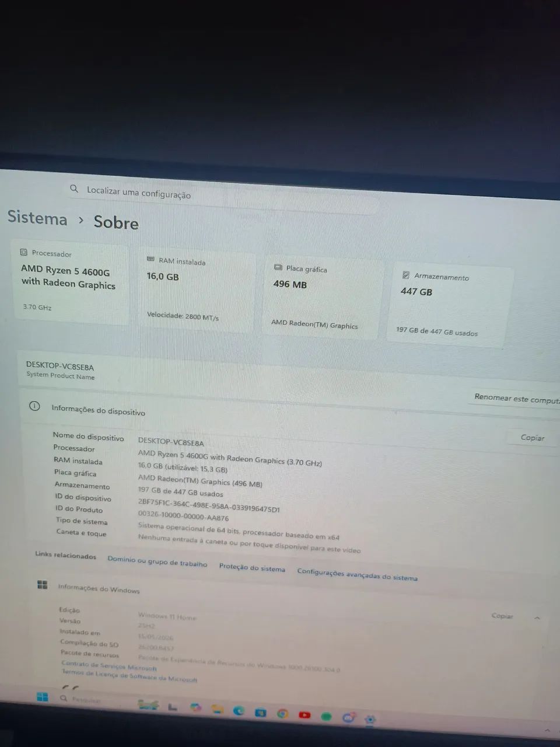Open the Settings gear in the taskbar

[370, 719]
